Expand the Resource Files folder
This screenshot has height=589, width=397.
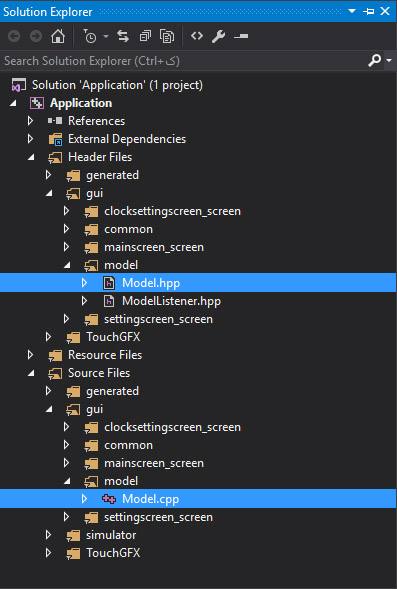[30, 355]
